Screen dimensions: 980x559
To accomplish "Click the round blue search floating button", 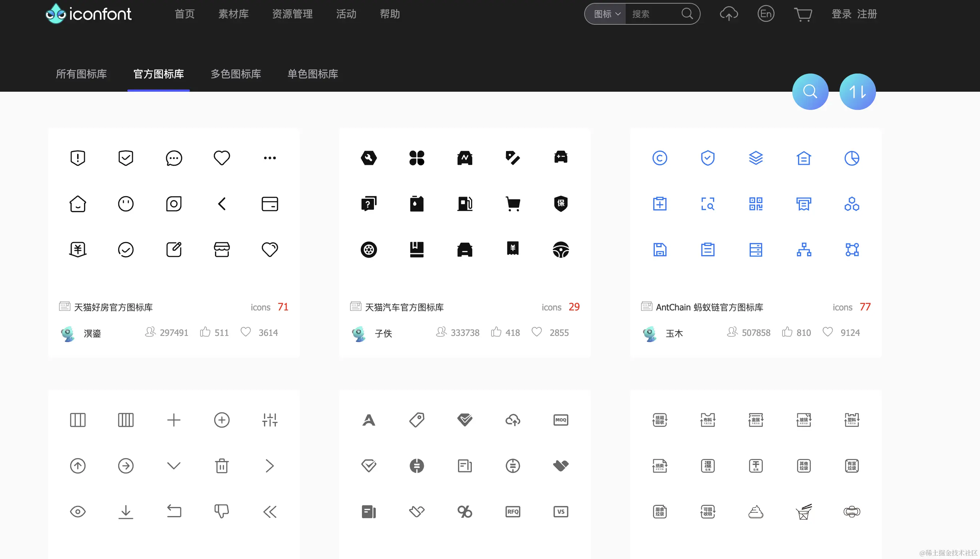I will [x=810, y=91].
